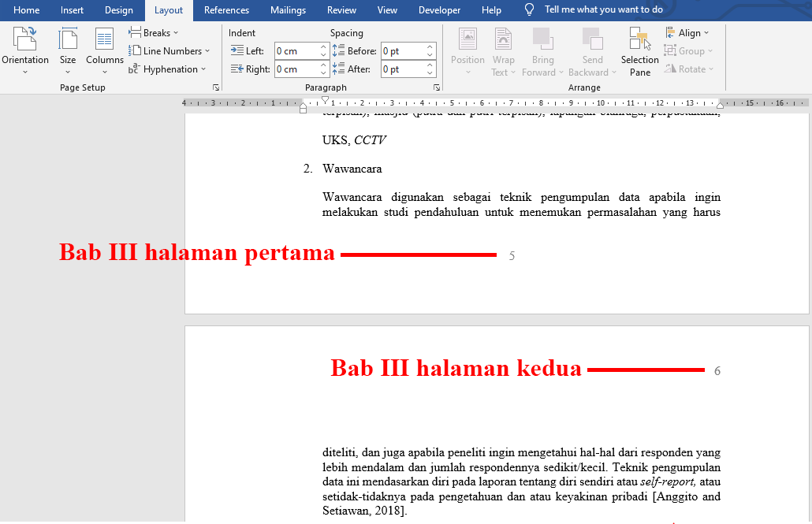This screenshot has width=812, height=524.
Task: Select the Wrap Text tool
Action: 503,50
